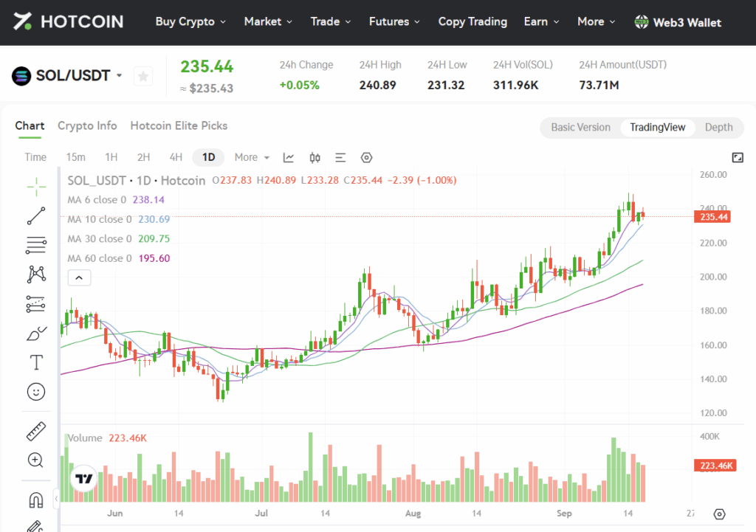
Task: Select the 4H timeframe
Action: [176, 157]
